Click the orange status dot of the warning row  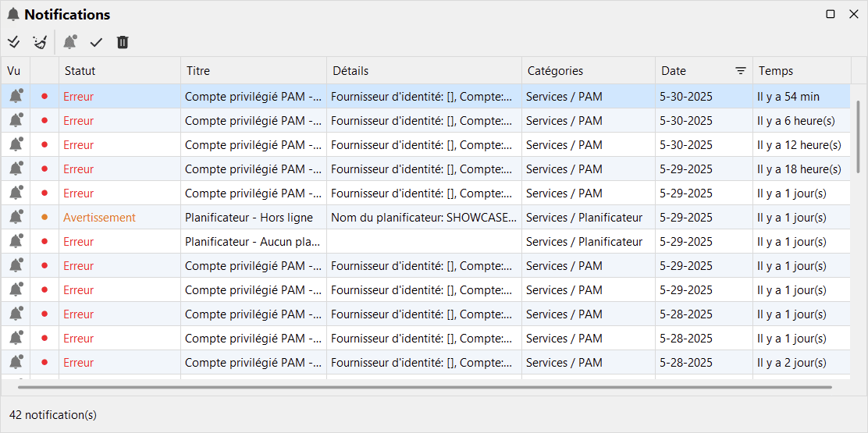(44, 218)
